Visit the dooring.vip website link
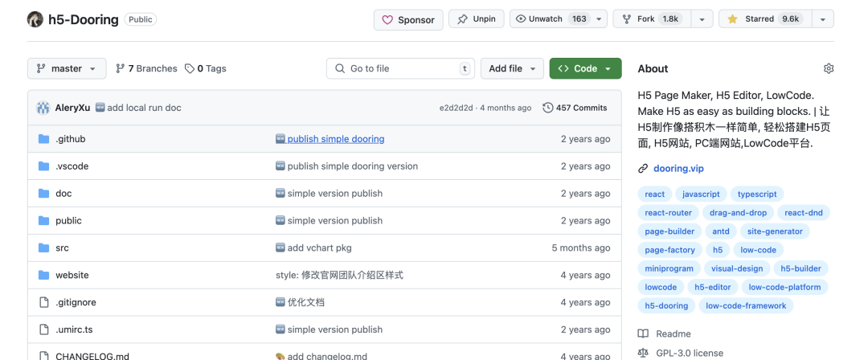Screen dimensions: 868x360 pyautogui.click(x=678, y=169)
